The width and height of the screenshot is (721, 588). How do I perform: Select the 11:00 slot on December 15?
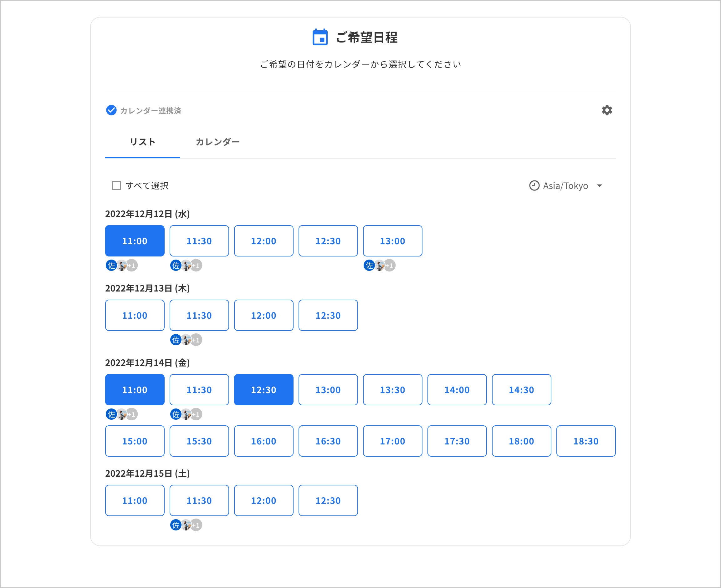135,500
